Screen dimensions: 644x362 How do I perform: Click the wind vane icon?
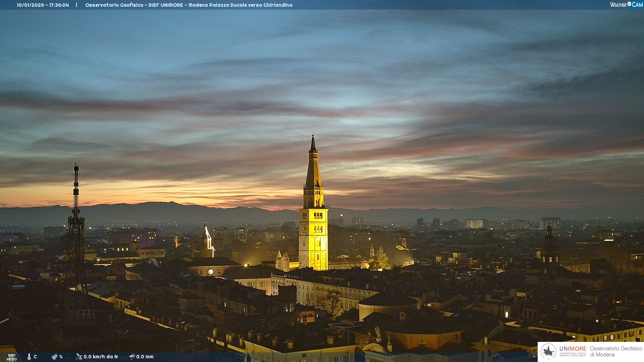[x=79, y=357]
